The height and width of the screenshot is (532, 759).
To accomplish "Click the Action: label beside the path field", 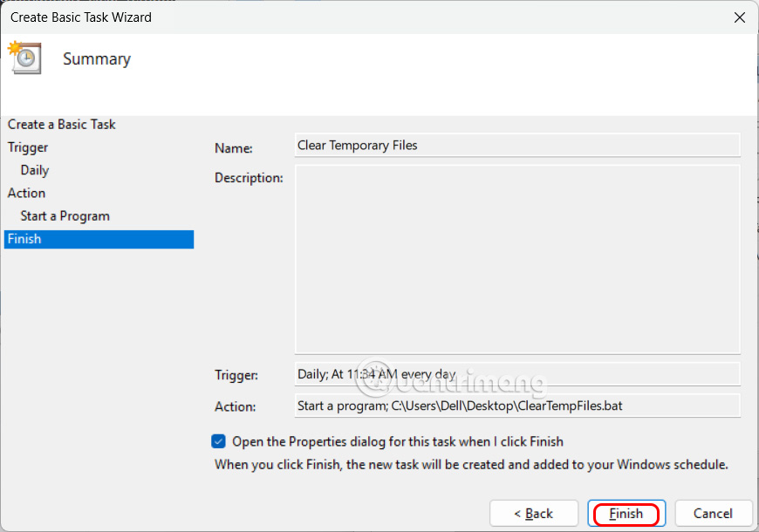I will click(235, 406).
